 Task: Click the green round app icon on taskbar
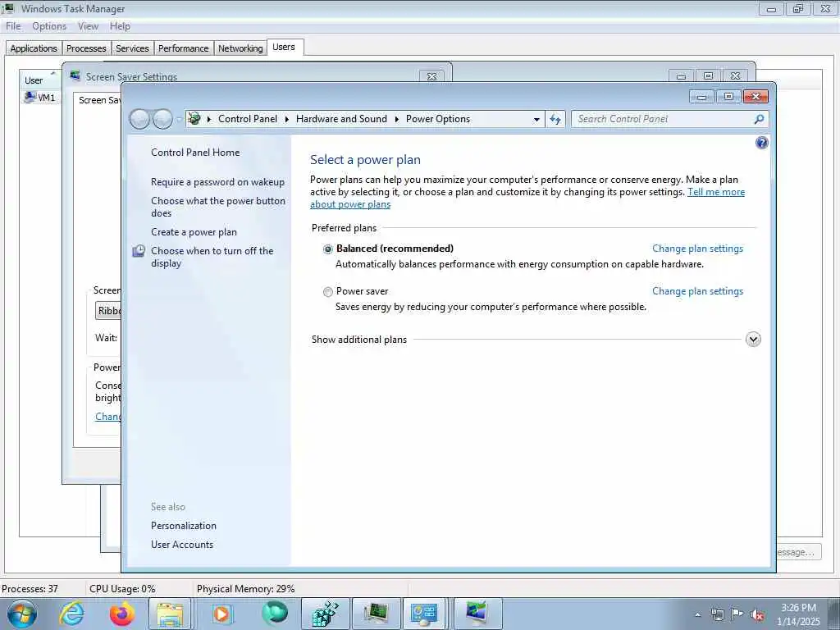pos(274,613)
